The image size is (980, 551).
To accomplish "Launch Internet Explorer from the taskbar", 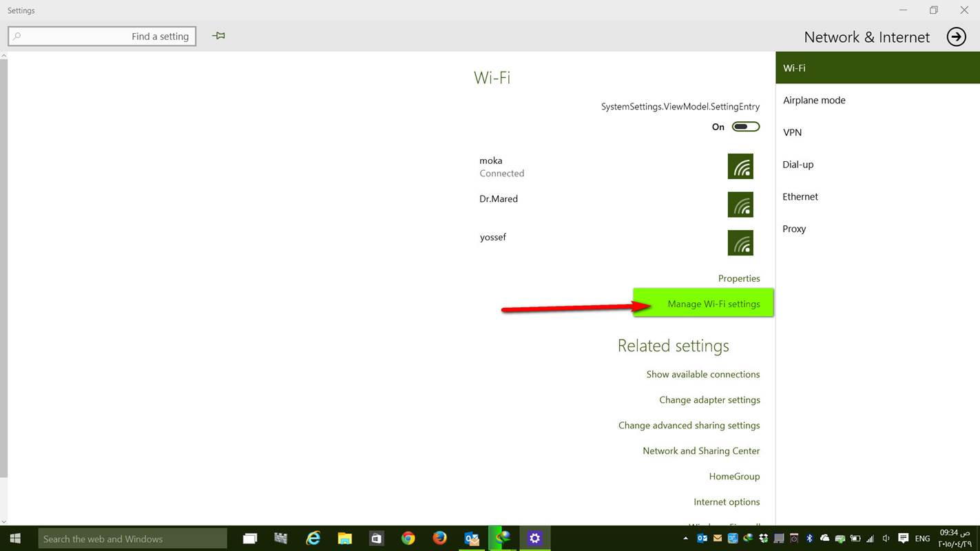I will tap(313, 539).
